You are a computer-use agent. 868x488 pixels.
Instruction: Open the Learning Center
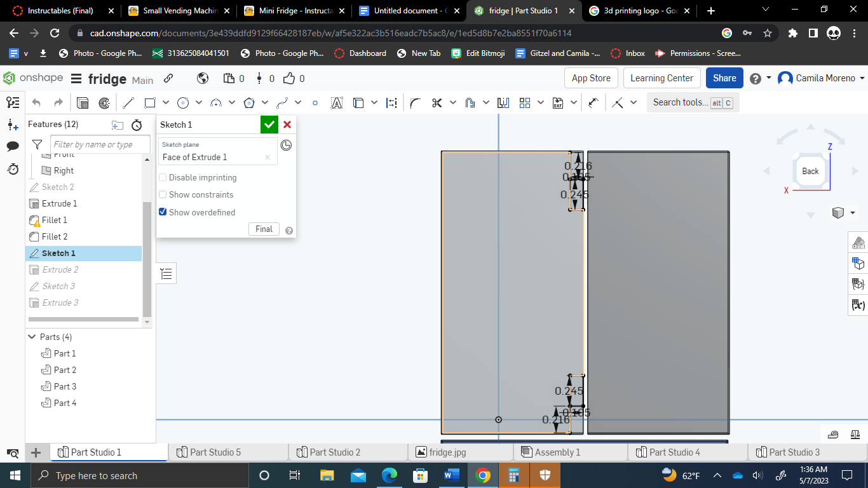(x=661, y=78)
